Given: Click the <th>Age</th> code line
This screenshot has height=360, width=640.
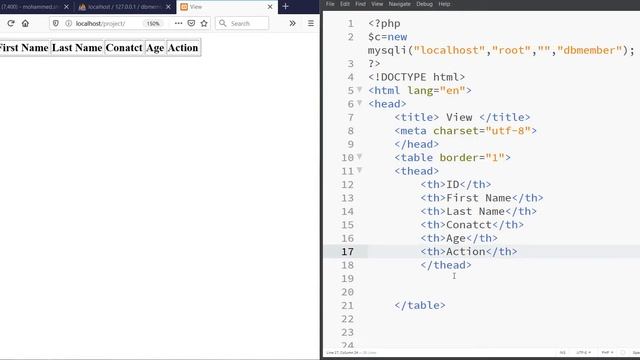Looking at the screenshot, I should point(459,238).
